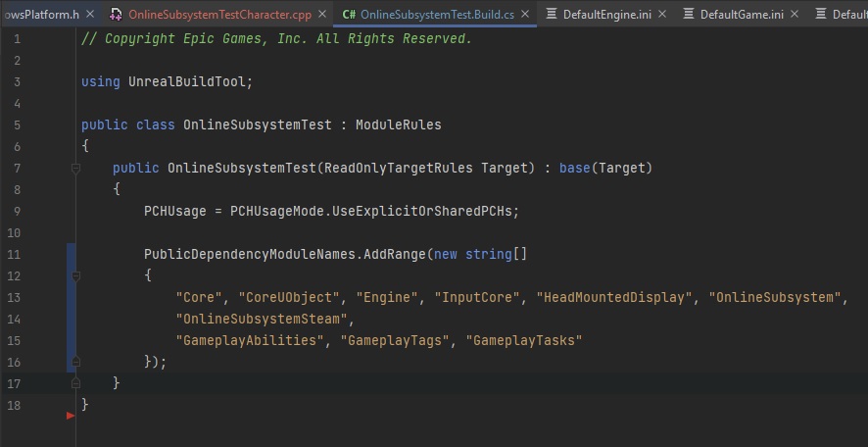Close the partially visible owsPlatform.h tab
This screenshot has height=447, width=868.
[x=90, y=15]
